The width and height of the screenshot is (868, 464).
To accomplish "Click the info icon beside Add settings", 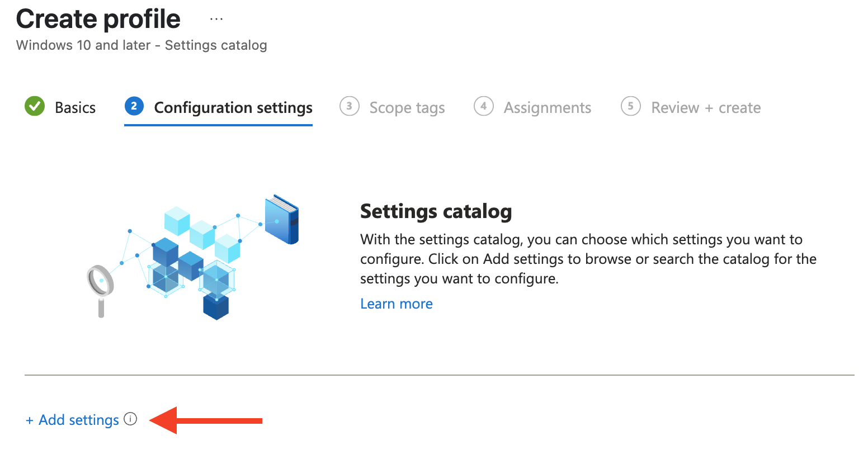I will [x=130, y=419].
